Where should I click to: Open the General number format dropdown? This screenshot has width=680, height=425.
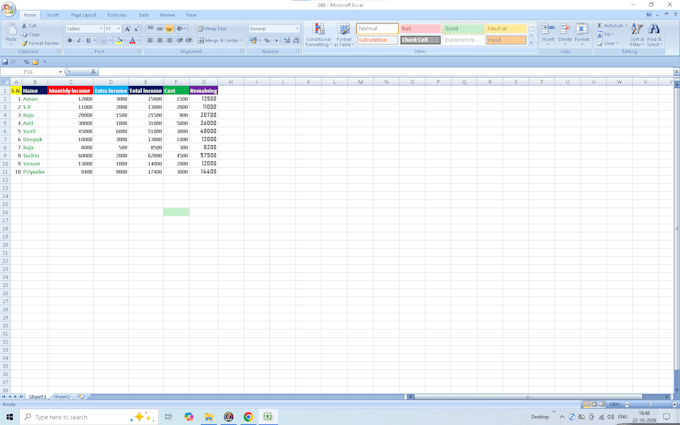click(297, 29)
